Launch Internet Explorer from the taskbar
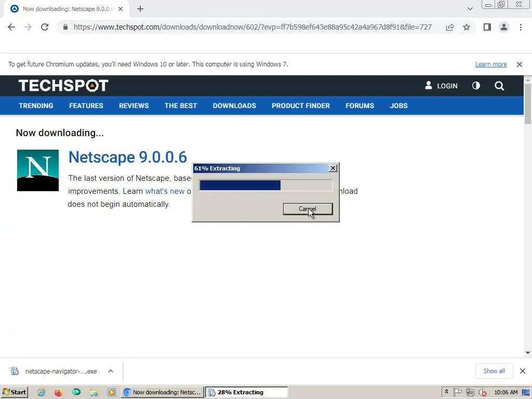Screen dimensions: 532x399 point(42,393)
